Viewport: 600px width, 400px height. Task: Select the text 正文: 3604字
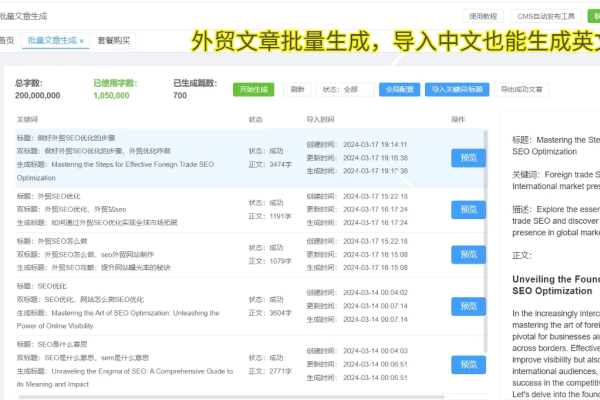point(270,313)
